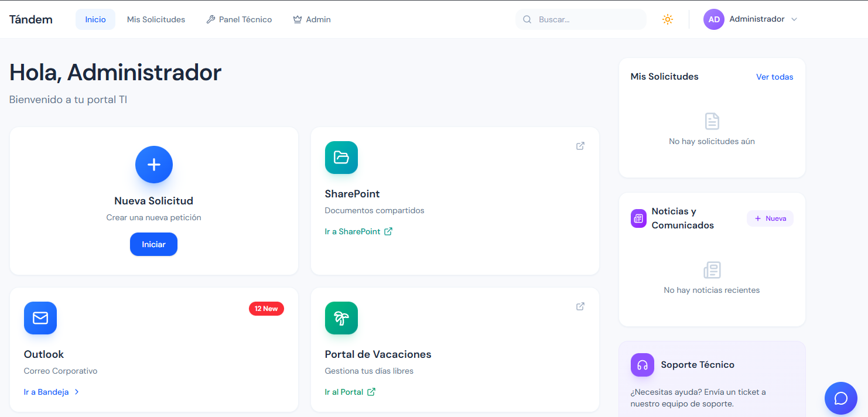Click the Outlook envelope icon

tap(40, 318)
